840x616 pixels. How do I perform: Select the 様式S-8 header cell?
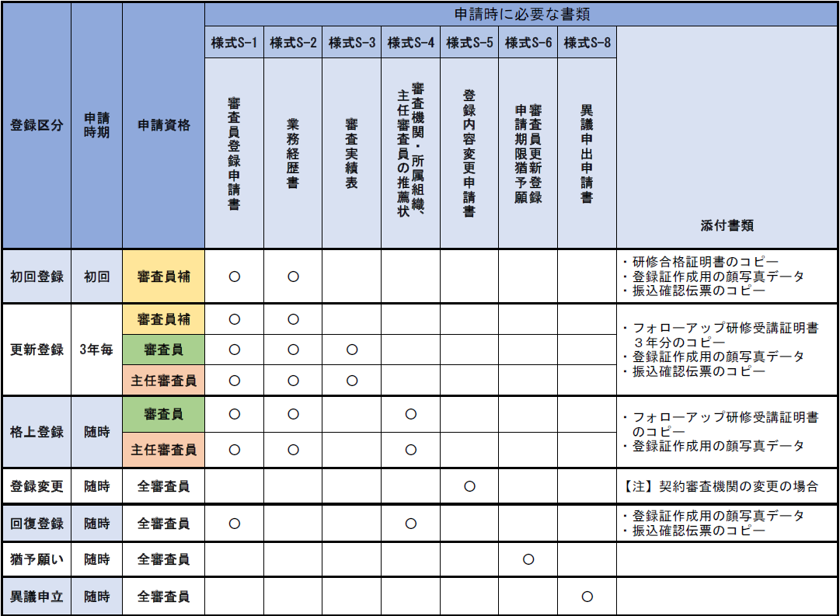click(x=587, y=42)
